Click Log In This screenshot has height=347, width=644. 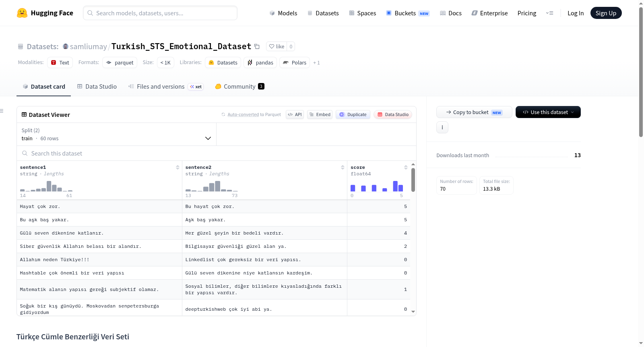tap(576, 13)
